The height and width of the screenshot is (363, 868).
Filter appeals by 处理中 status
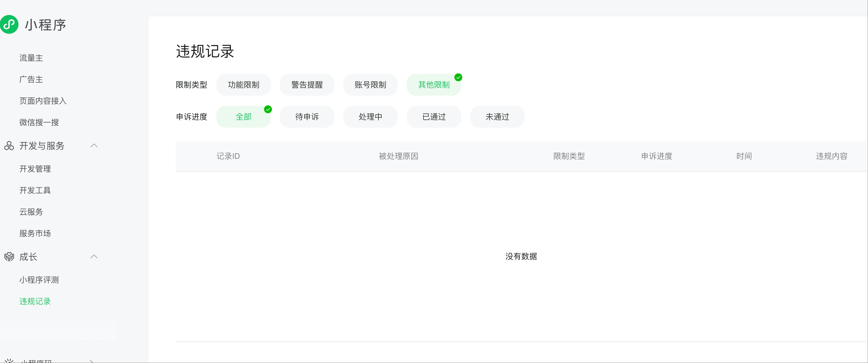pyautogui.click(x=370, y=117)
